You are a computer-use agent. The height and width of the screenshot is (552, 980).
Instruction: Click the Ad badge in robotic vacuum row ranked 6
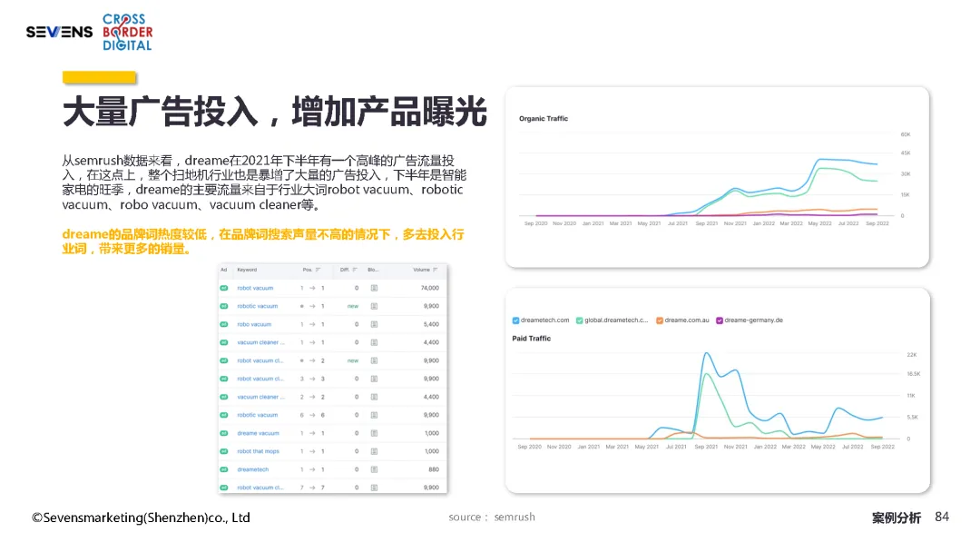(x=224, y=415)
